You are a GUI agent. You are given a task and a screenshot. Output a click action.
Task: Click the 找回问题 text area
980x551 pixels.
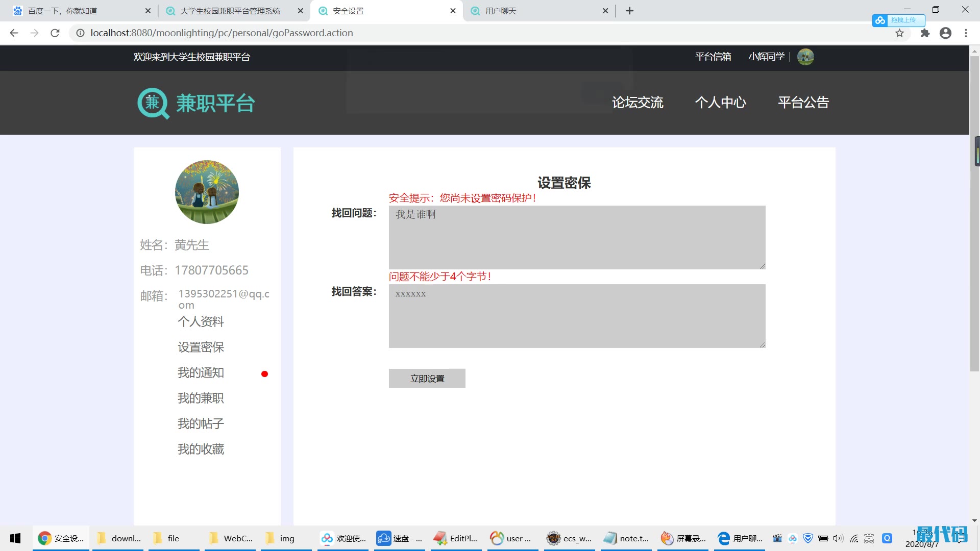point(577,237)
